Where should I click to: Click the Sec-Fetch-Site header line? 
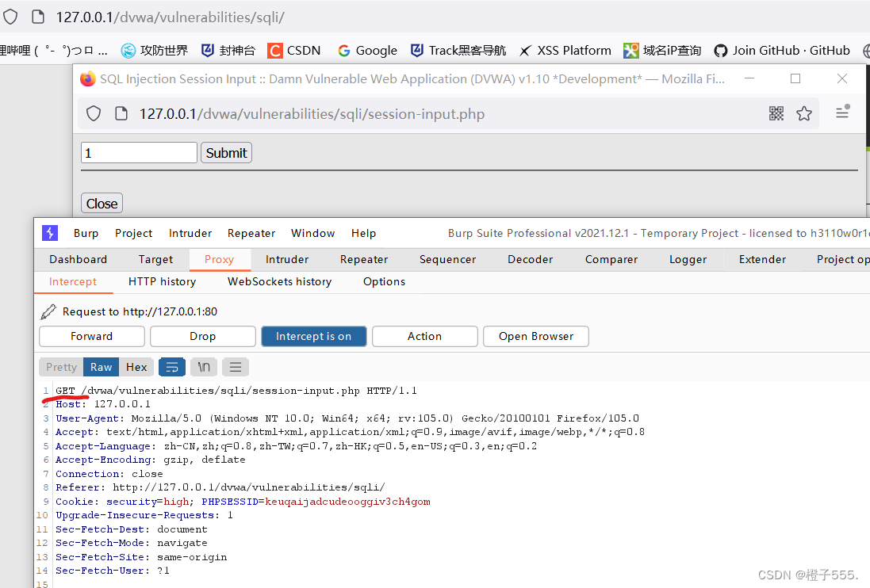141,556
